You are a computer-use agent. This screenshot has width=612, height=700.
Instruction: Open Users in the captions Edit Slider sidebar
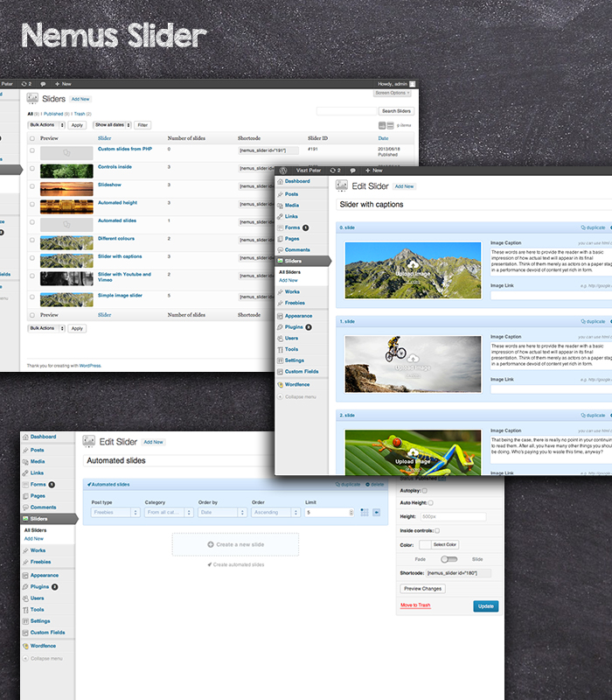(291, 339)
